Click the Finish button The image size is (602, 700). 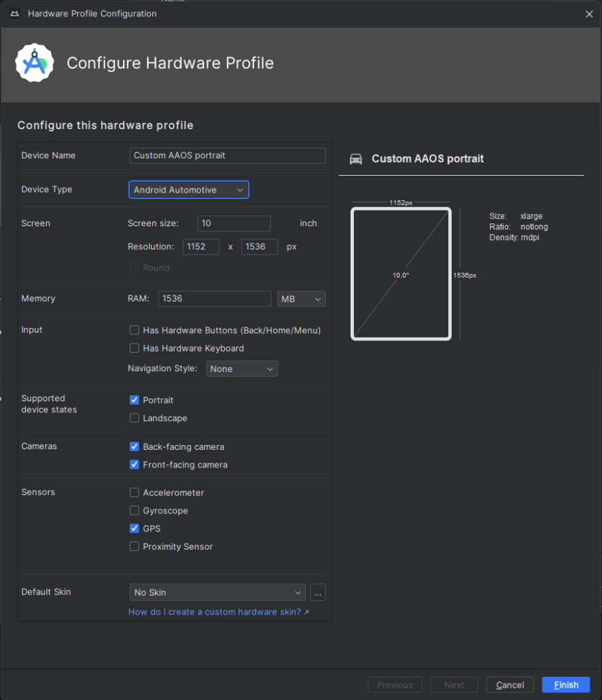pyautogui.click(x=566, y=685)
